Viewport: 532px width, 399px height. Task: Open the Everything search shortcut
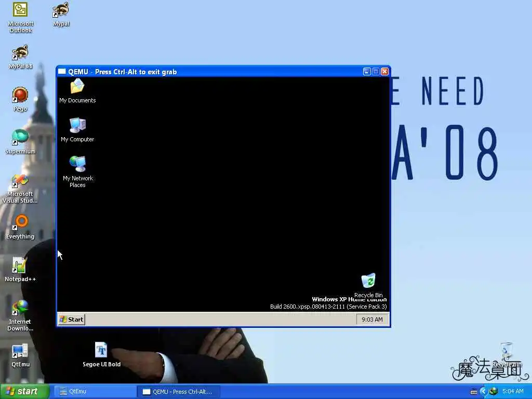tap(20, 228)
